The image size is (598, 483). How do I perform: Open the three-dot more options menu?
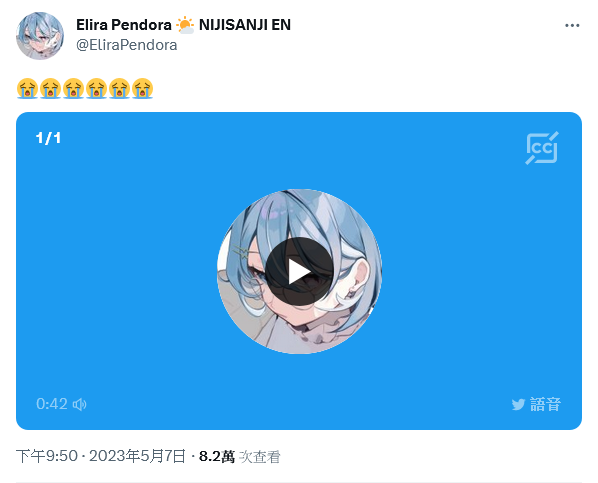click(x=572, y=26)
